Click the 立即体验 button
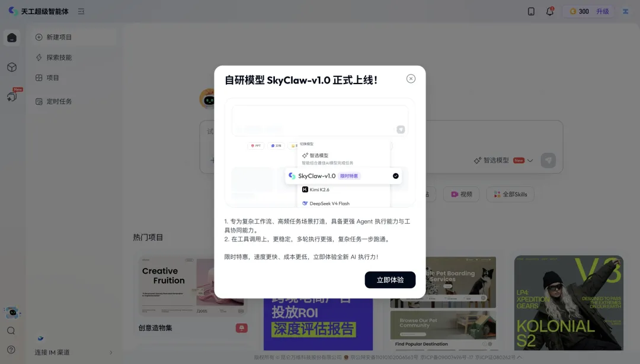Viewport: 640px width, 364px height. [x=390, y=280]
